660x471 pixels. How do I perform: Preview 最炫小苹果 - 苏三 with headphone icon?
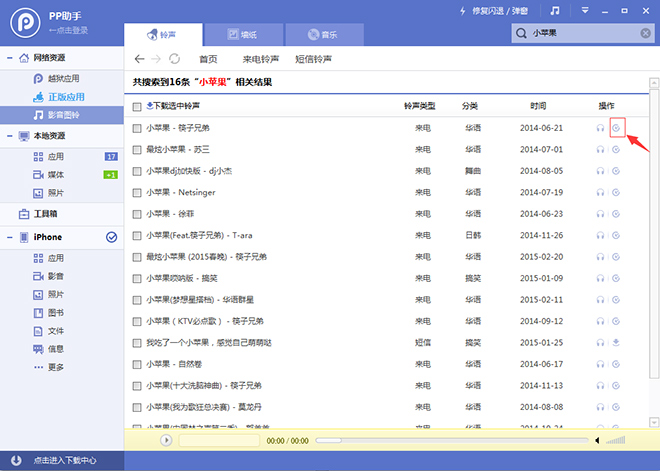(600, 149)
